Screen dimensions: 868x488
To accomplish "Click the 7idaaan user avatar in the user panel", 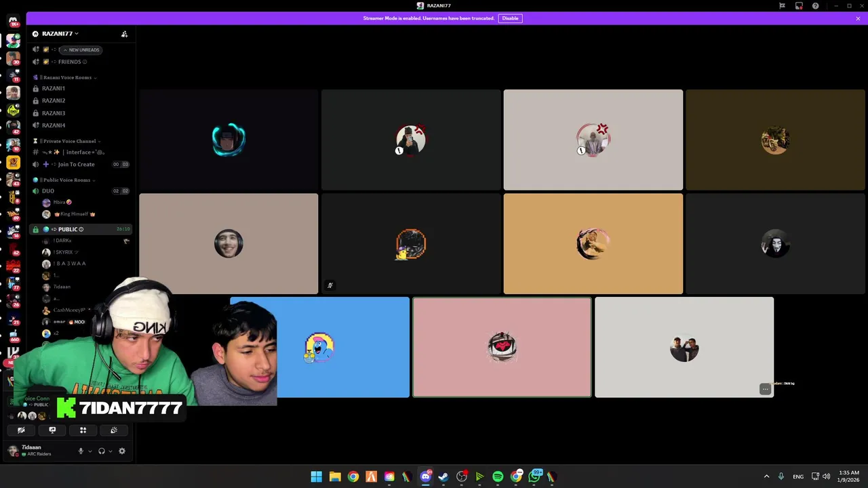I will (x=13, y=451).
